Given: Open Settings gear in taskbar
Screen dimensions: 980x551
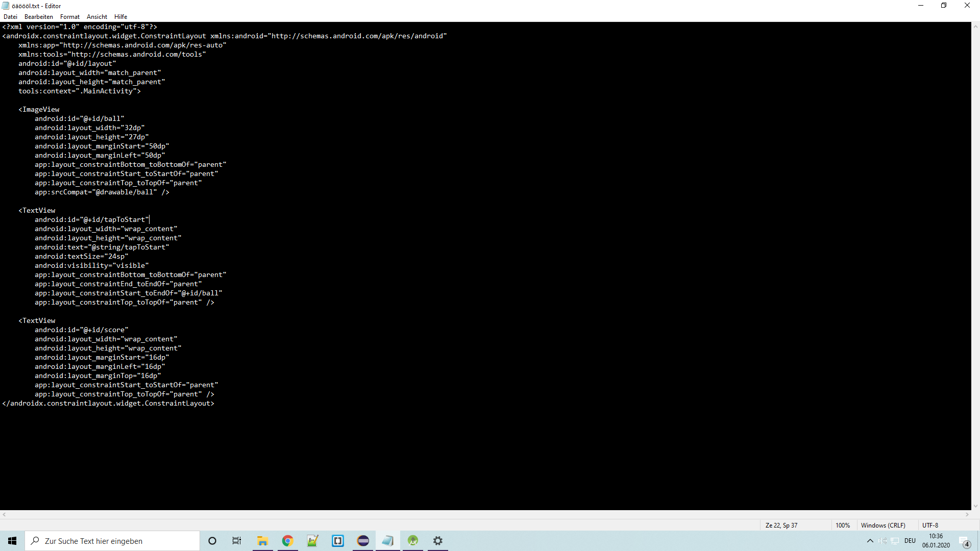Looking at the screenshot, I should point(438,541).
